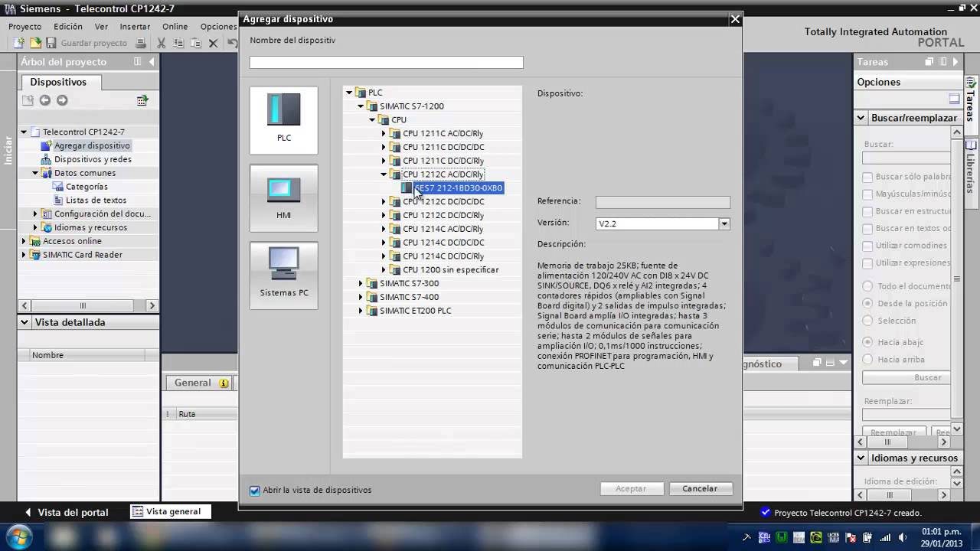Open the Insertar menu

click(135, 26)
